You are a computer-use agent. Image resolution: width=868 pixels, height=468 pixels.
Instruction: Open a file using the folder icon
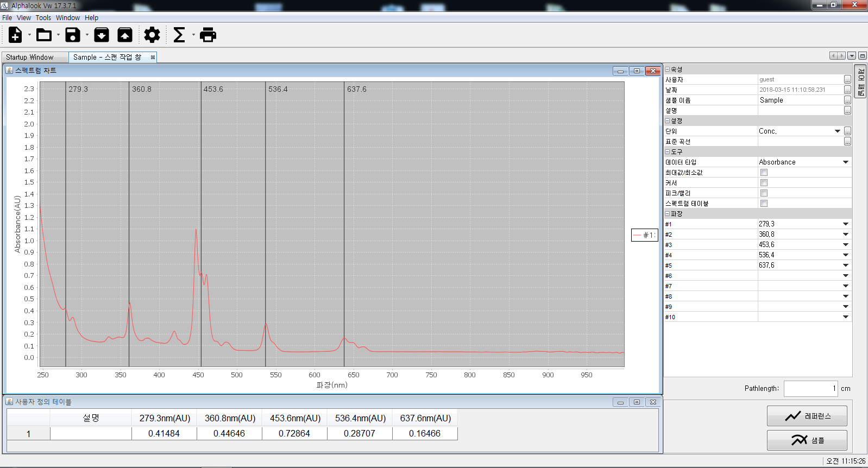tap(44, 35)
